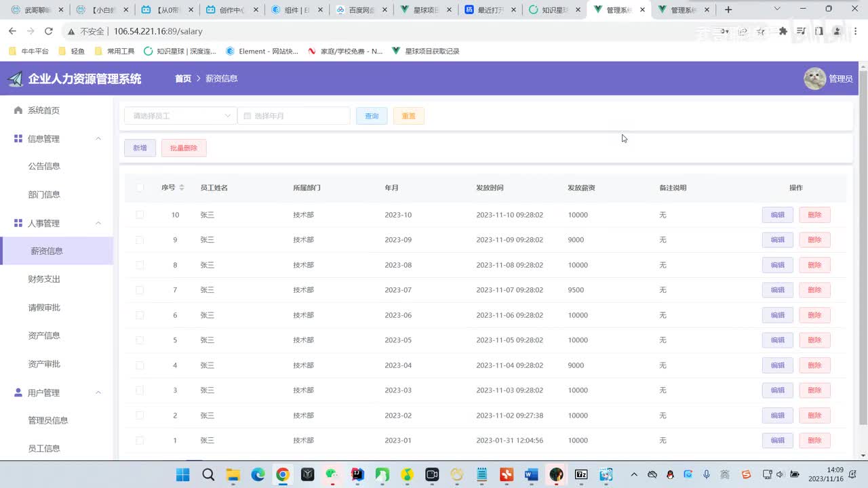
Task: Go back with browser back arrow
Action: coord(12,31)
